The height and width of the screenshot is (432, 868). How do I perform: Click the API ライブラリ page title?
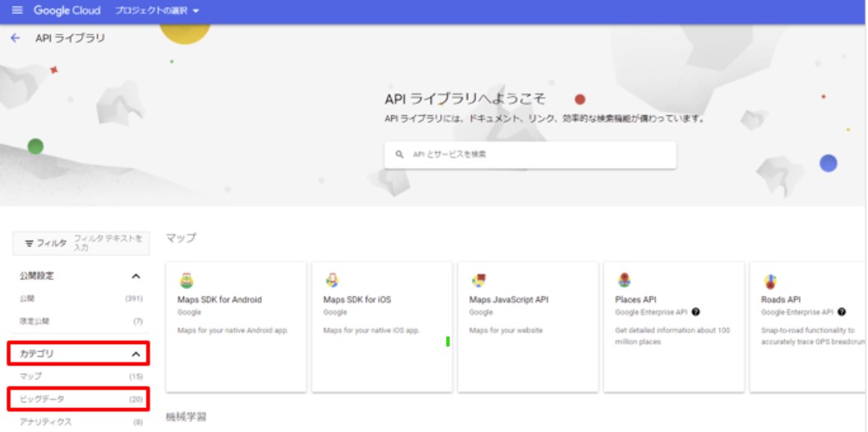(70, 38)
